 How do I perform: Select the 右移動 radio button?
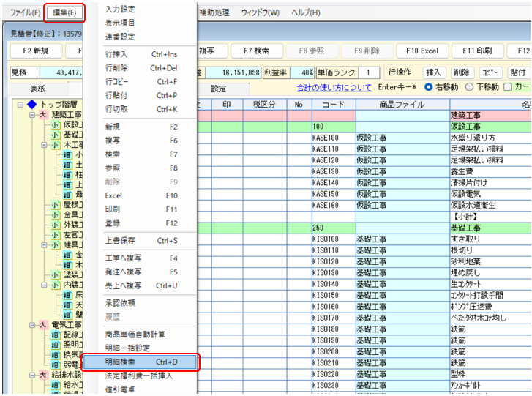(429, 87)
